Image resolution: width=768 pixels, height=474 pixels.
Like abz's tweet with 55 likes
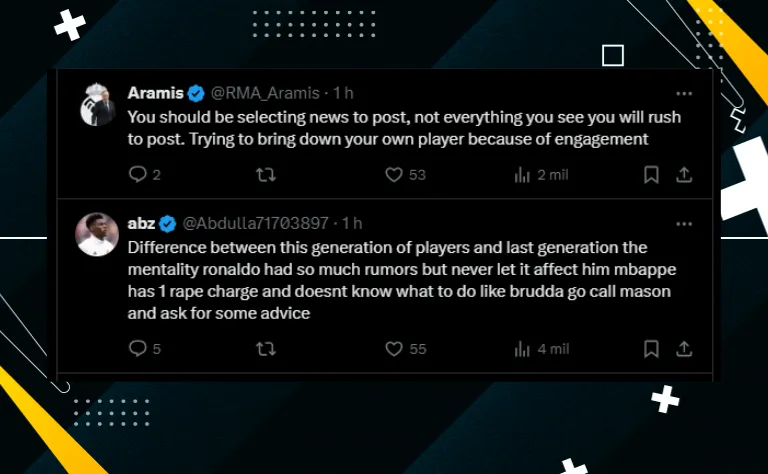[394, 349]
